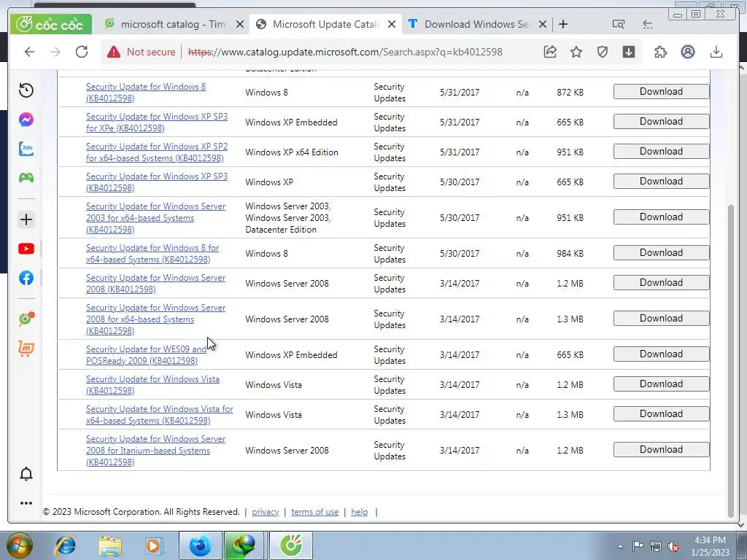Click the 'Windows XP Embedded' product cell in the WES09 and POSReady 2009 row
Screen dimensions: 747x560
291,355
